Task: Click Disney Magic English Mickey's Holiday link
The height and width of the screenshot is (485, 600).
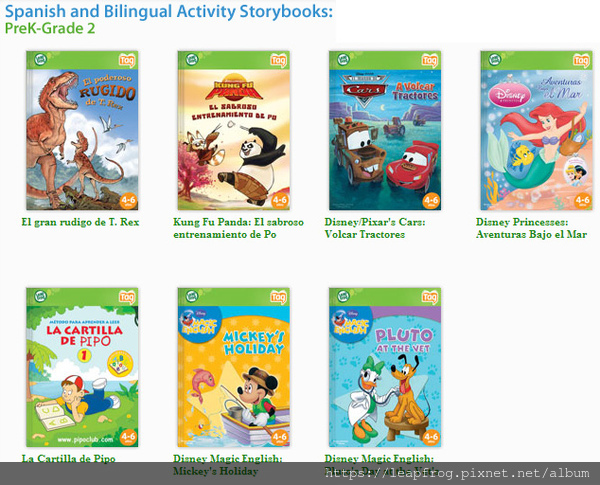Action: [227, 465]
